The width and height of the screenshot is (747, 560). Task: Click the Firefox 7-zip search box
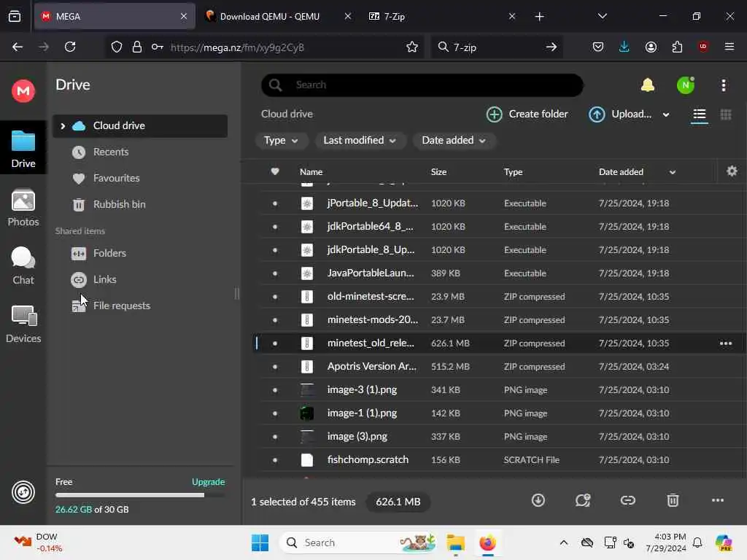497,47
